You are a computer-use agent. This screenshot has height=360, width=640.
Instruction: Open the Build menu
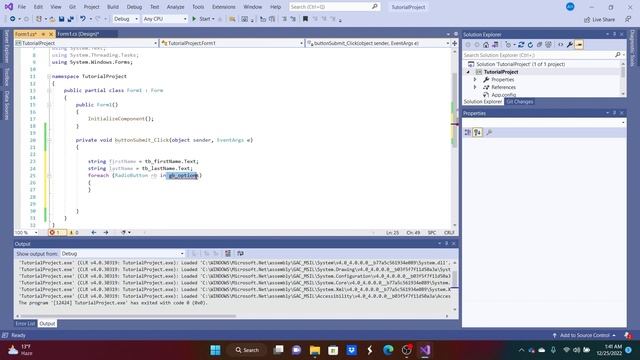113,7
